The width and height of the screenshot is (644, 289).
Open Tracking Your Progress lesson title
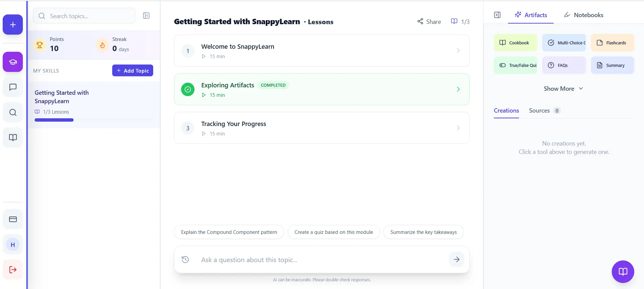234,124
